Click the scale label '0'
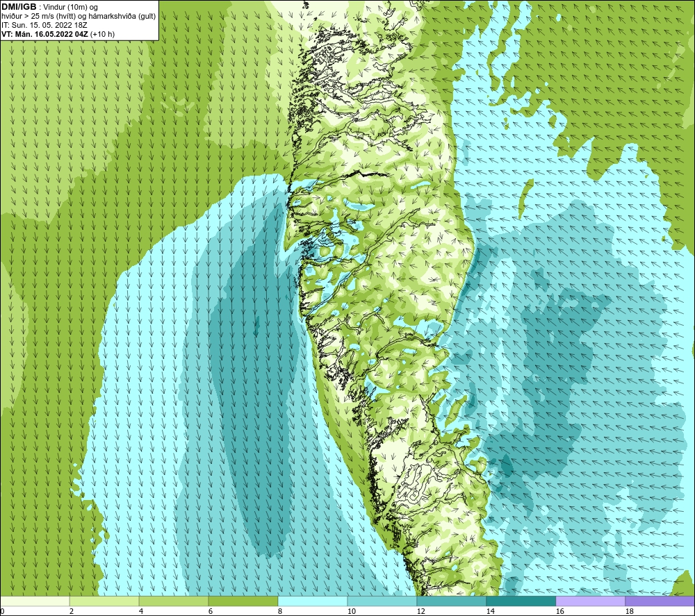This screenshot has height=616, width=695. coord(2,612)
